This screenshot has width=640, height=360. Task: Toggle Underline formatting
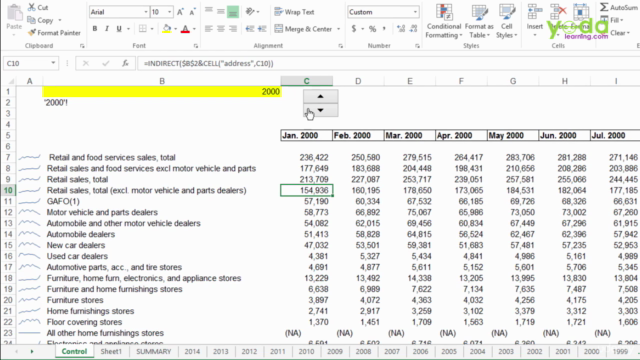click(x=119, y=29)
